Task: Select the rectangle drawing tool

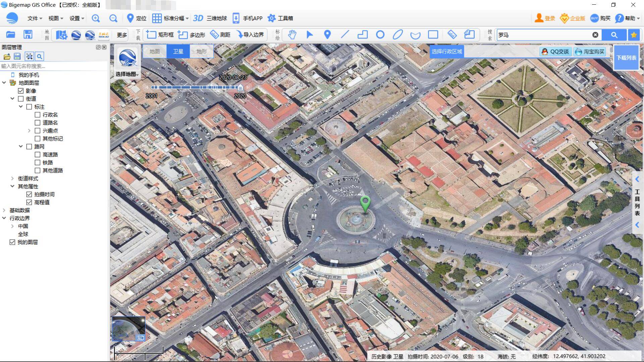Action: (x=433, y=35)
